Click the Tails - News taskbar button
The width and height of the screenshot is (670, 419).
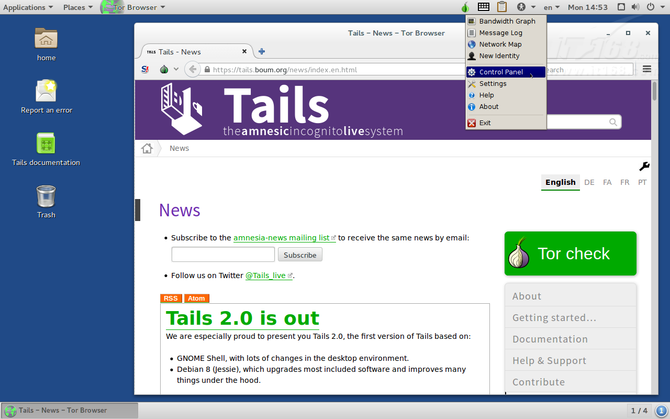click(69, 410)
